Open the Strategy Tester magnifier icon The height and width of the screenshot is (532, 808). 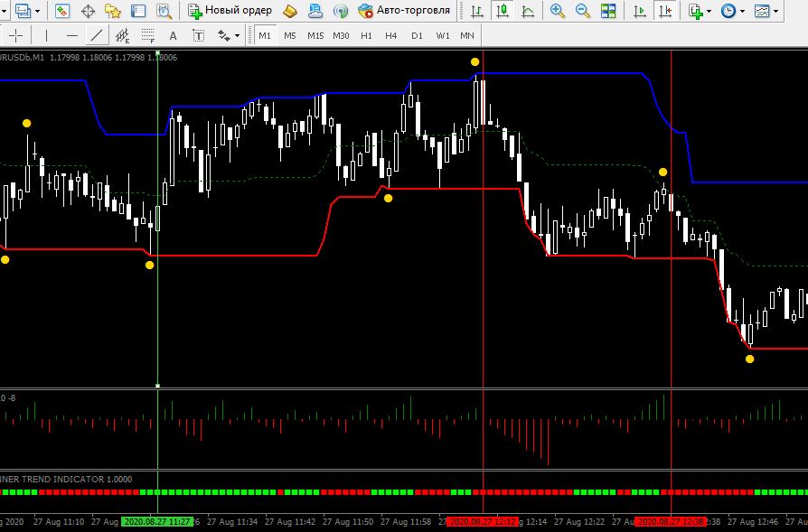click(164, 10)
